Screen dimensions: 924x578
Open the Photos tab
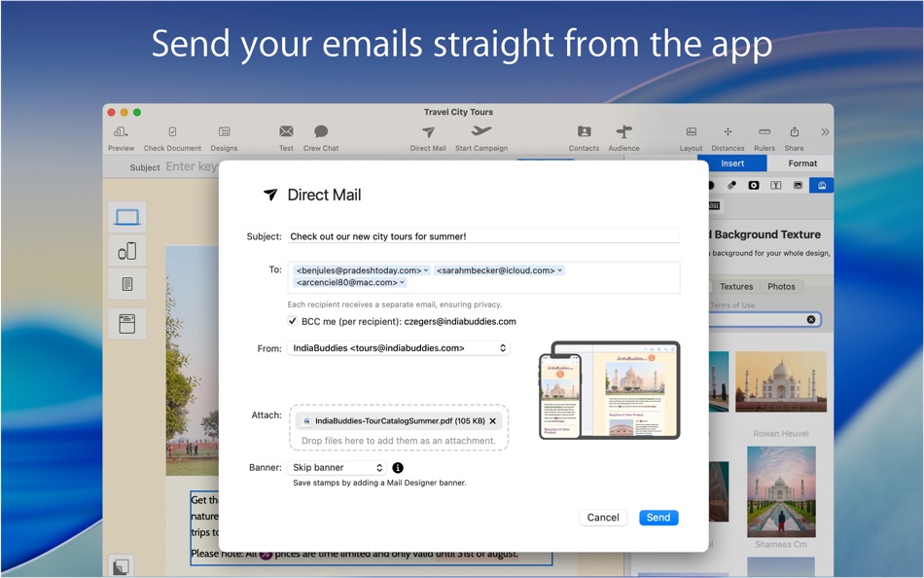point(781,287)
